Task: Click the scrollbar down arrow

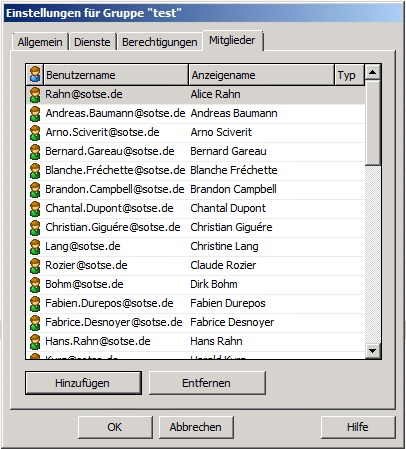Action: coord(373,351)
